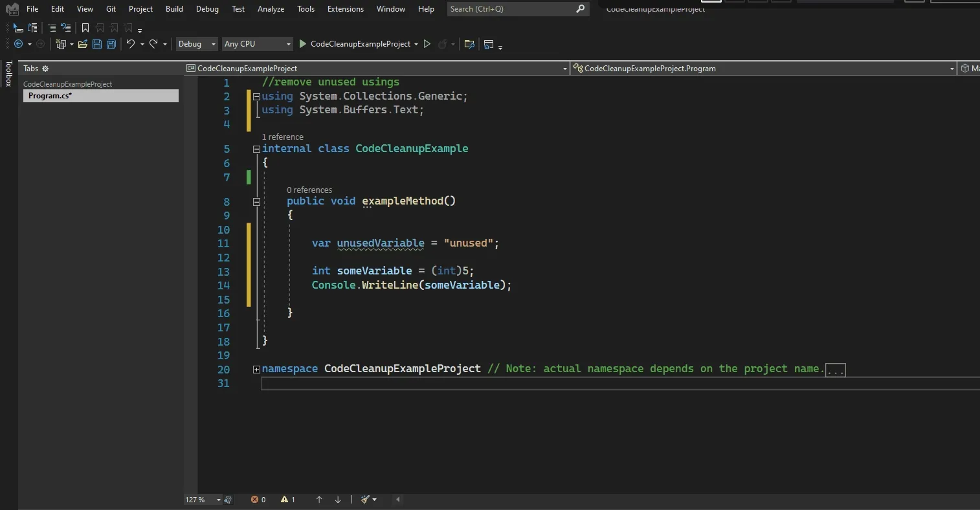Open the Debug configuration dropdown

197,44
